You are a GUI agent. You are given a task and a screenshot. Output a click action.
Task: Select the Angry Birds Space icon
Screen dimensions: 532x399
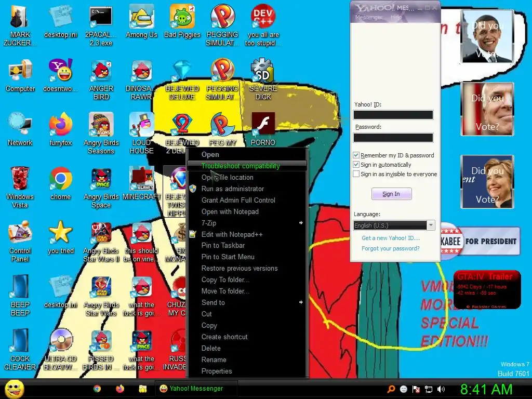tap(101, 187)
